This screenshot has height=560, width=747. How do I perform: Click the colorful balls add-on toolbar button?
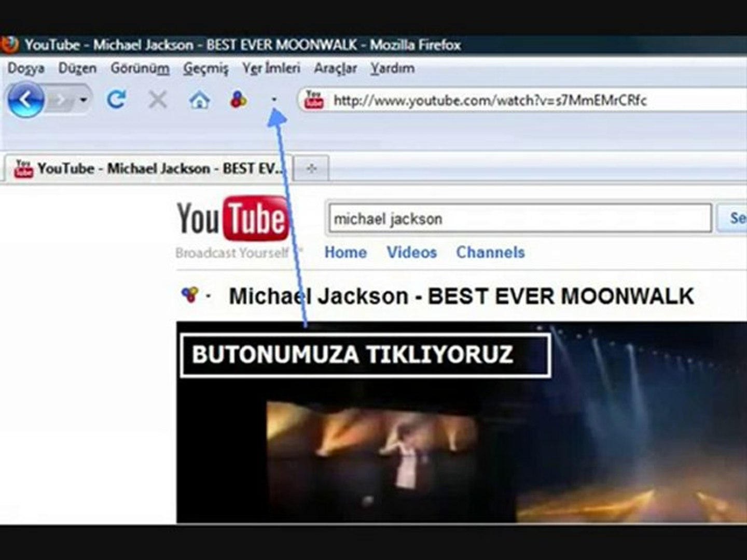pos(238,99)
